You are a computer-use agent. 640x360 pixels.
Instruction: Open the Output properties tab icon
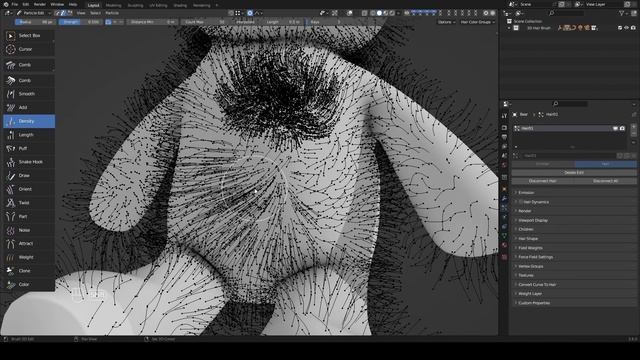[x=504, y=137]
